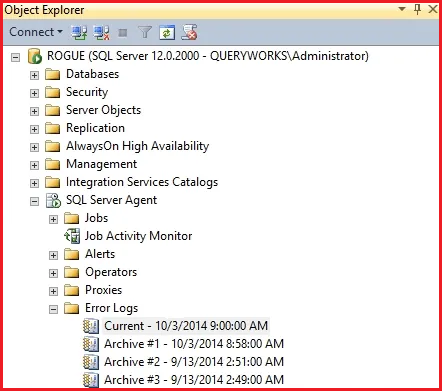Click the Alerts folder icon
The height and width of the screenshot is (391, 442).
[72, 254]
